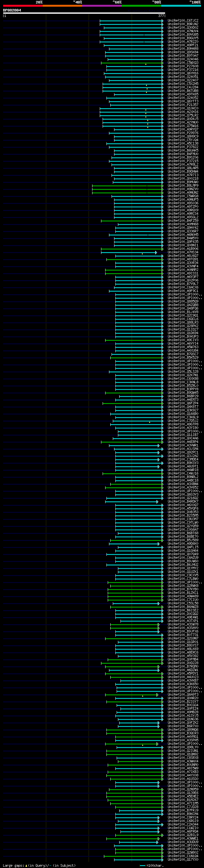Select the UniRef100_Q0D4J5 label

coord(183,119)
